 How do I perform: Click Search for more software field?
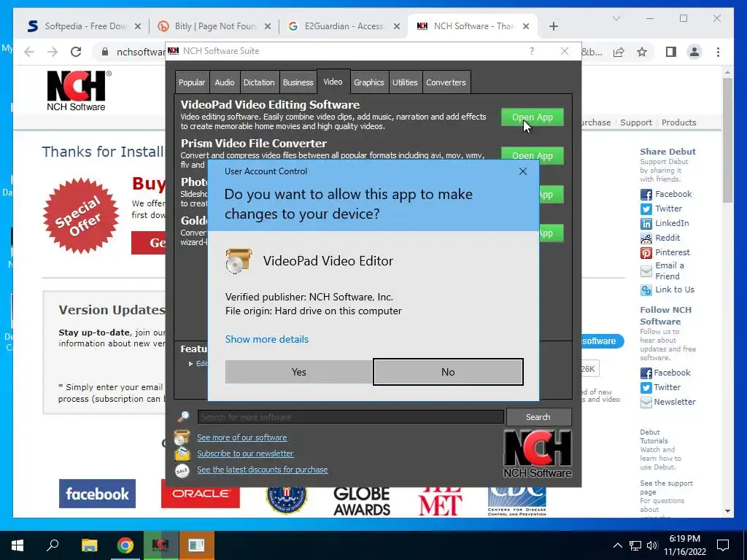click(x=351, y=416)
